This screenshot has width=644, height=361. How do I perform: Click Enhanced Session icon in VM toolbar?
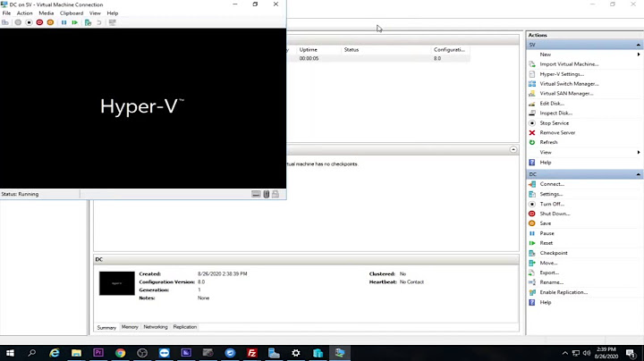112,22
